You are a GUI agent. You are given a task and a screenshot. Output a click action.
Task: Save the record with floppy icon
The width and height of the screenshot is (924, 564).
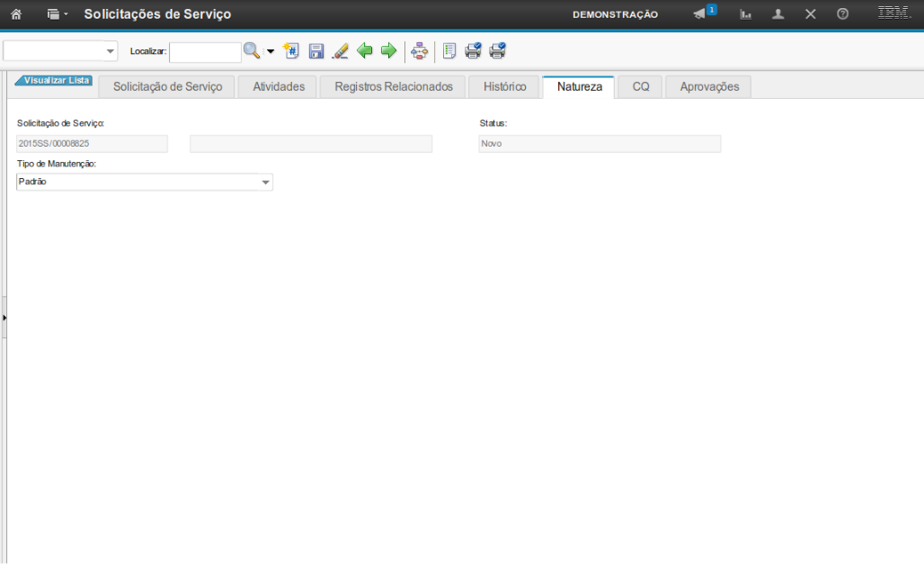pyautogui.click(x=315, y=51)
